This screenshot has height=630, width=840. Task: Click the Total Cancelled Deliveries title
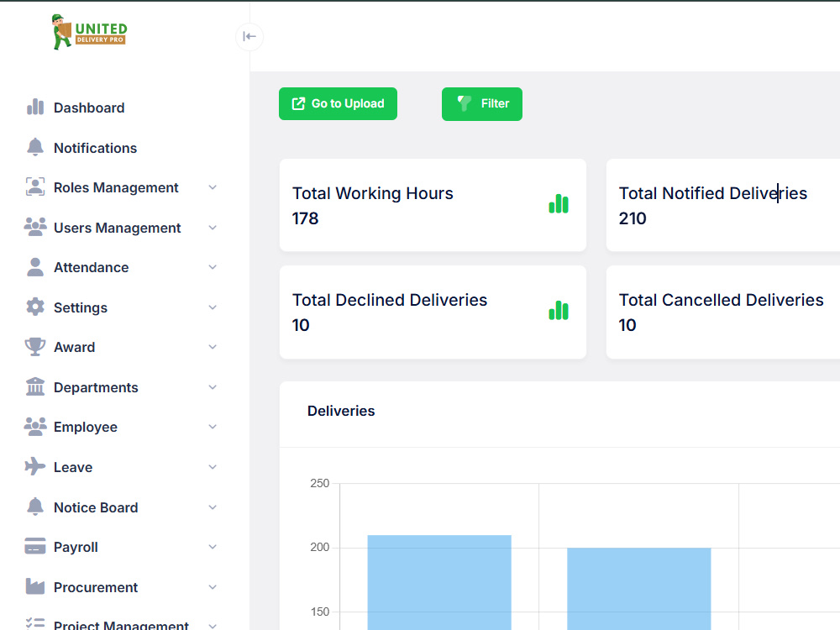point(721,300)
